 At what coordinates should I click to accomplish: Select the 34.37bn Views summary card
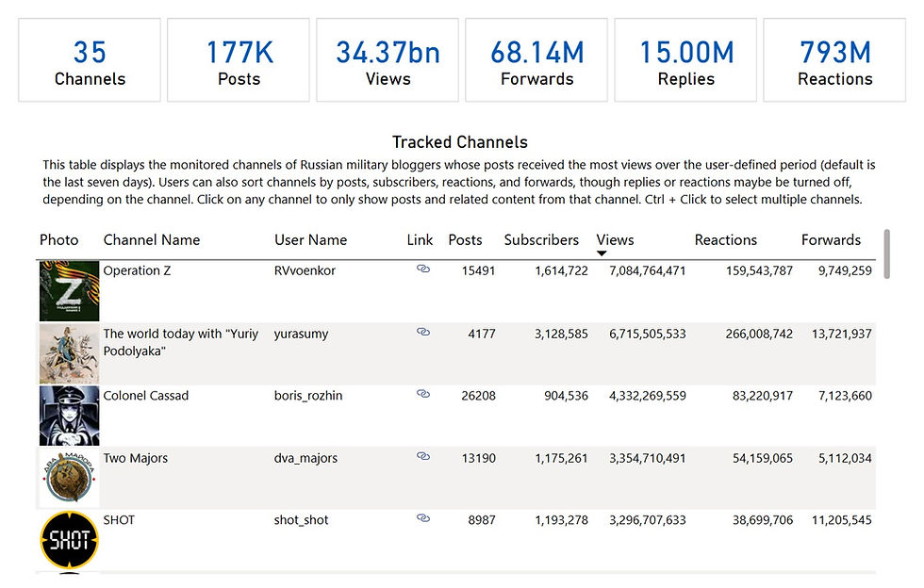point(388,60)
